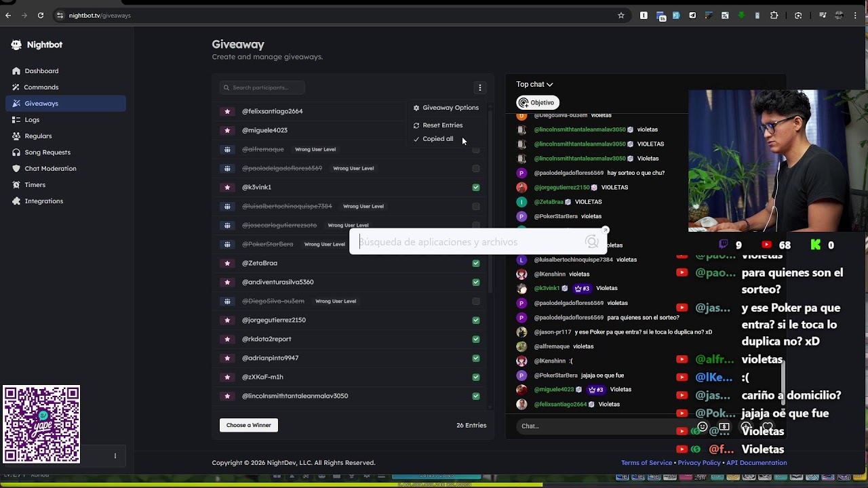Click the participant name @rkdota2report

point(267,339)
